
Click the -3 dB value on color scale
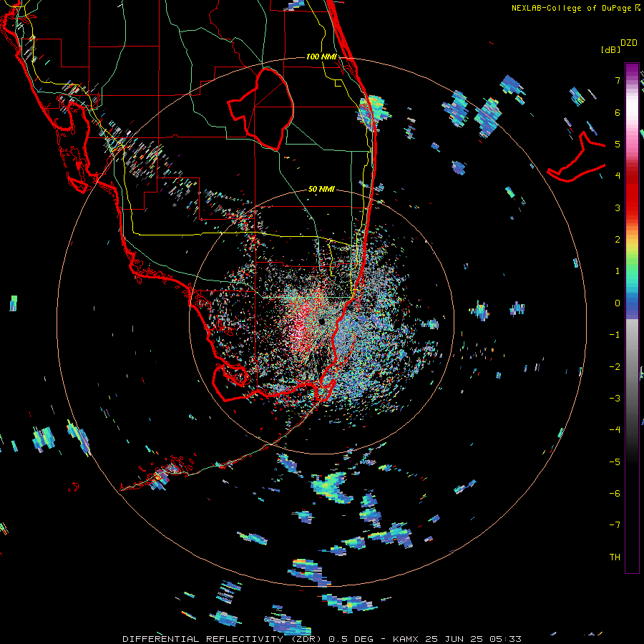pos(615,399)
